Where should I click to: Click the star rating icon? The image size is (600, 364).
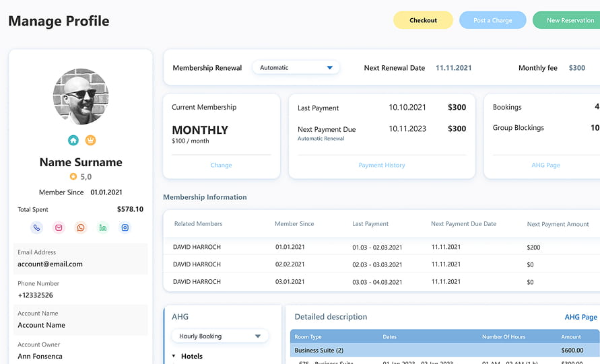click(73, 177)
